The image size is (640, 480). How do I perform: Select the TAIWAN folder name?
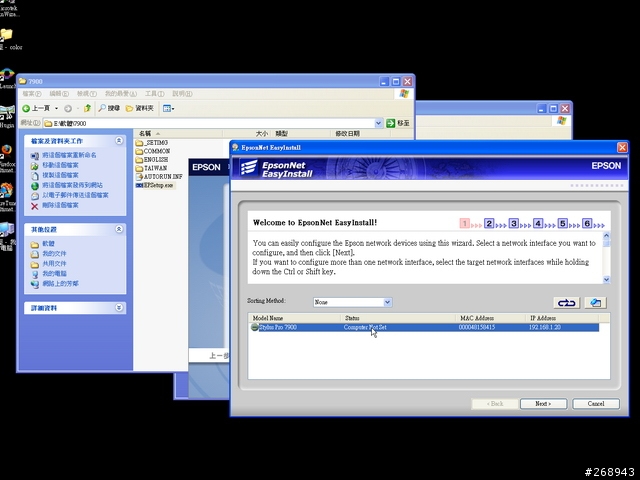click(x=155, y=168)
